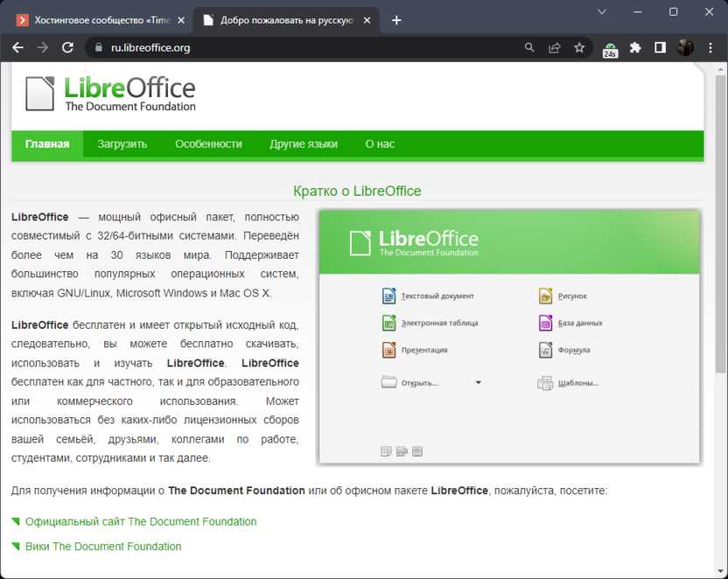Open the Загрузить navigation item
728x579 pixels.
[122, 144]
